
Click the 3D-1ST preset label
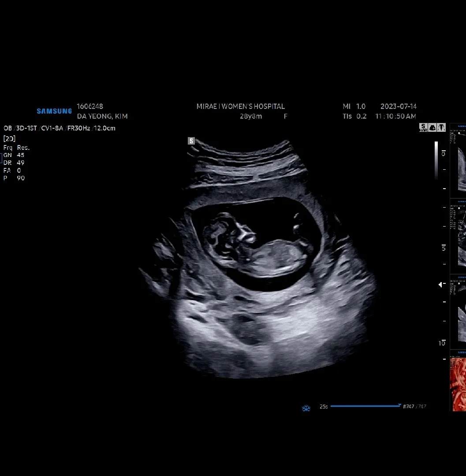(26, 128)
